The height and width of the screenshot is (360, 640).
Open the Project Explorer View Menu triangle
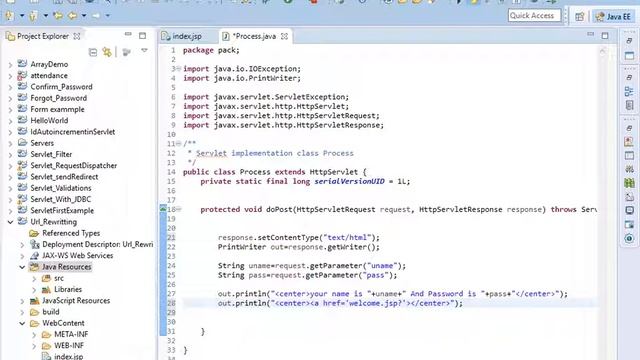coord(144,51)
